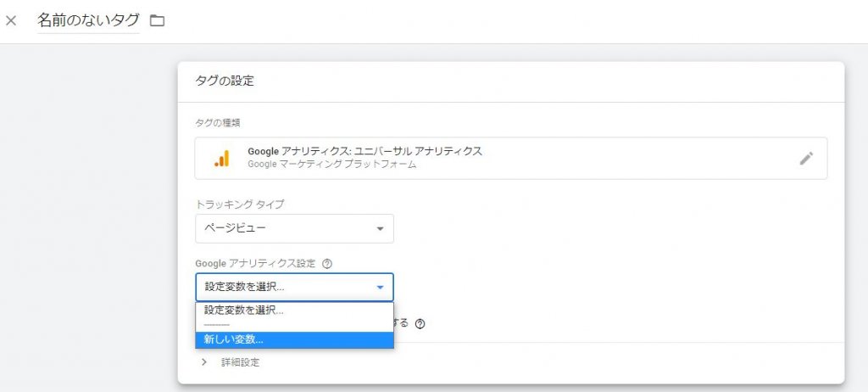Screen dimensions: 868x392
Task: Click the タグの種類 label
Action: pos(218,123)
